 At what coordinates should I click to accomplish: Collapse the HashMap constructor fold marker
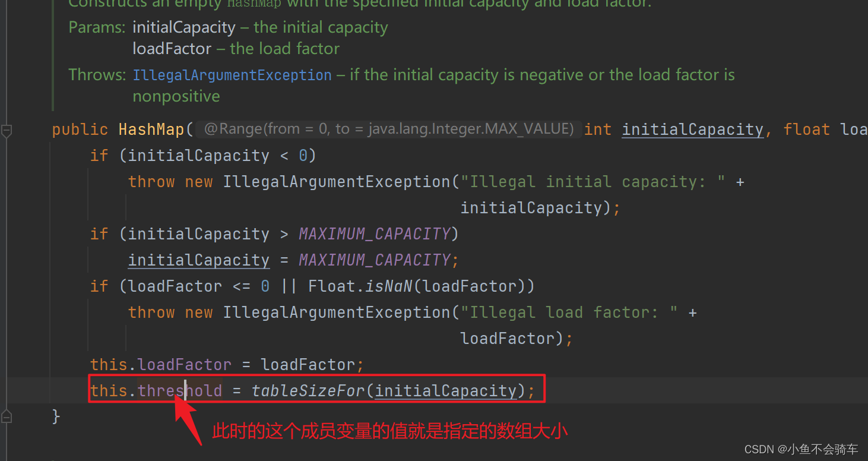6,130
